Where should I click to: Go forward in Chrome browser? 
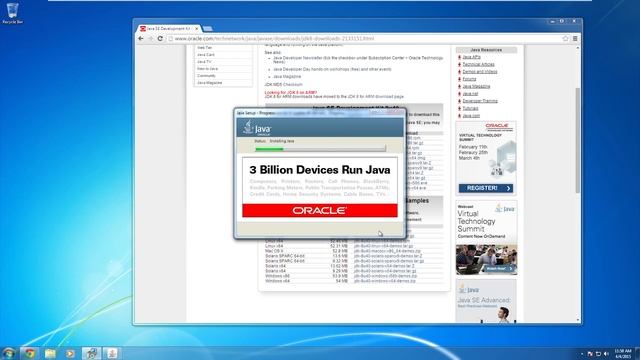(x=150, y=38)
